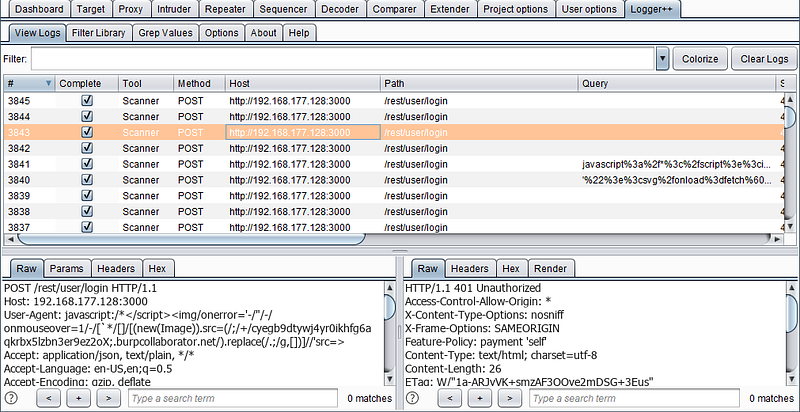The image size is (800, 412).
Task: Toggle Complete checkbox for row 3840
Action: [87, 180]
